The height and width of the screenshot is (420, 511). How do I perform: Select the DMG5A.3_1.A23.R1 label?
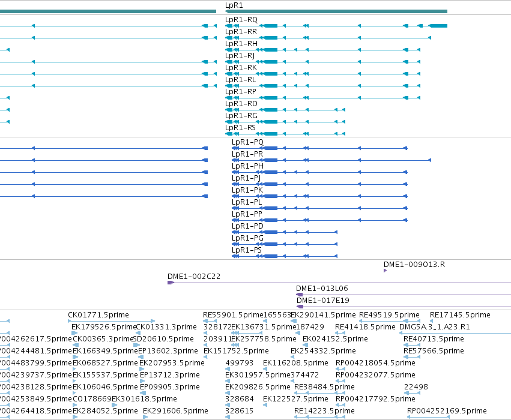434,327
